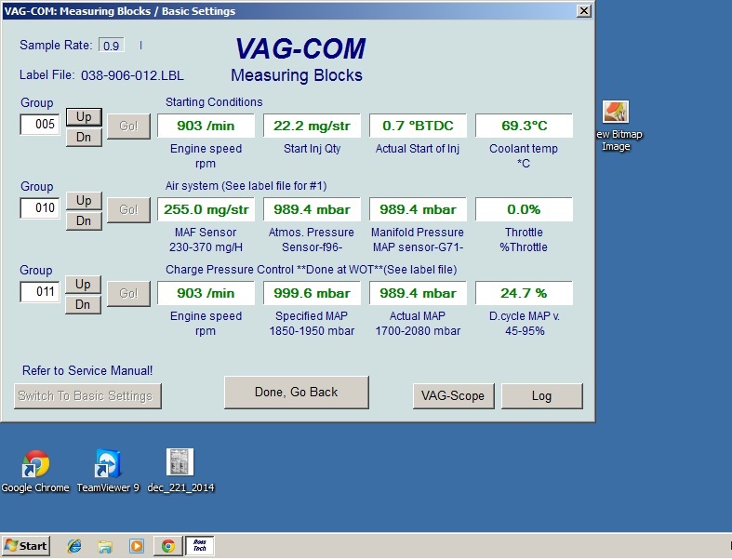Open Chrome icon in taskbar

(x=168, y=545)
